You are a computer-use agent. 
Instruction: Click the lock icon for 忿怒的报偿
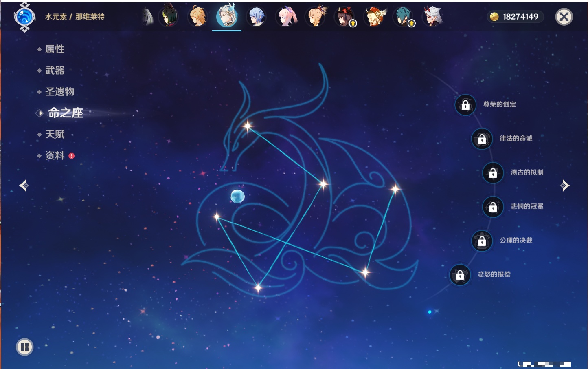coord(460,275)
